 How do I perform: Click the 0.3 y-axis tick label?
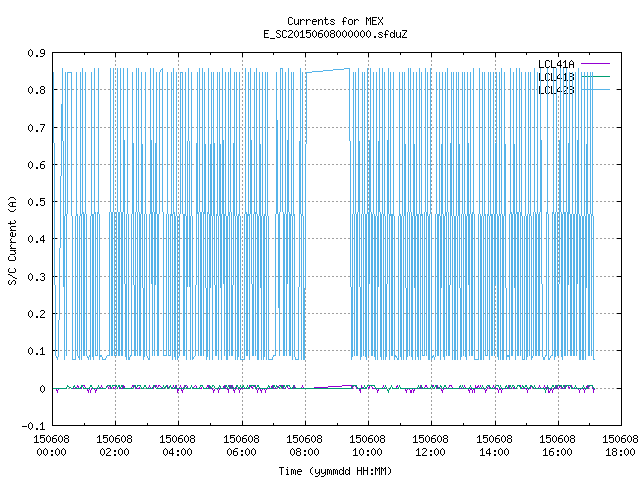(36, 277)
